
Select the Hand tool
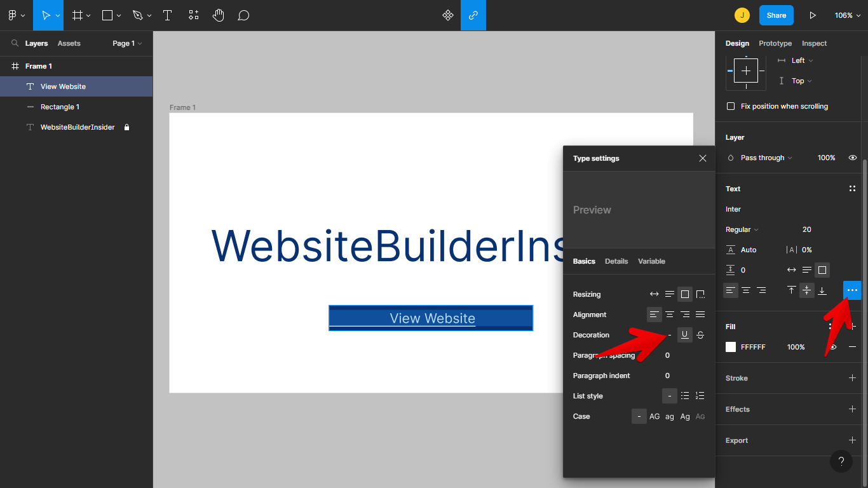(219, 15)
